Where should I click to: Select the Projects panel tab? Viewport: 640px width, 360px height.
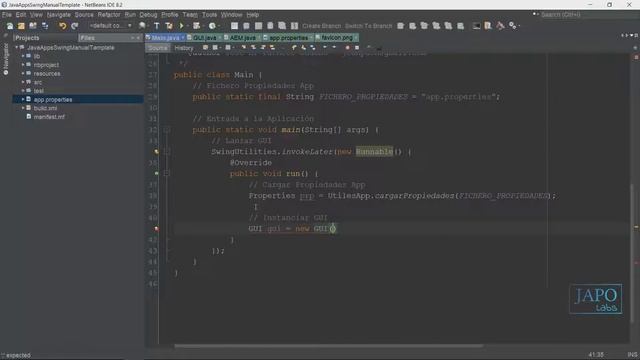click(x=27, y=38)
